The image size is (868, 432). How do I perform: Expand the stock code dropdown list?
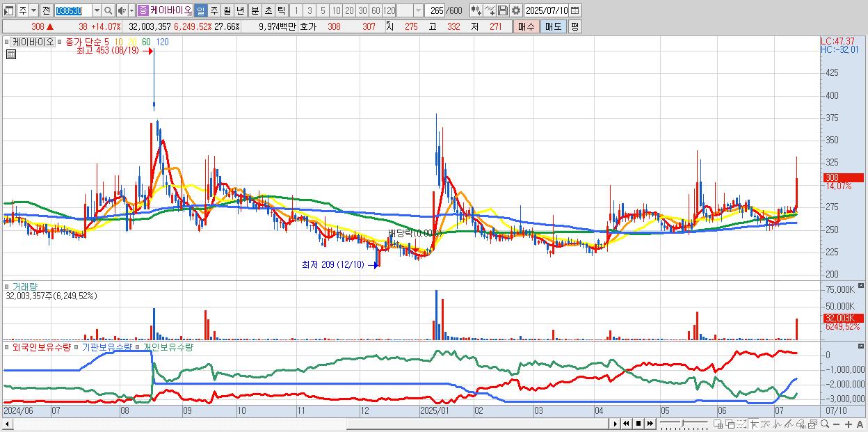pyautogui.click(x=97, y=10)
